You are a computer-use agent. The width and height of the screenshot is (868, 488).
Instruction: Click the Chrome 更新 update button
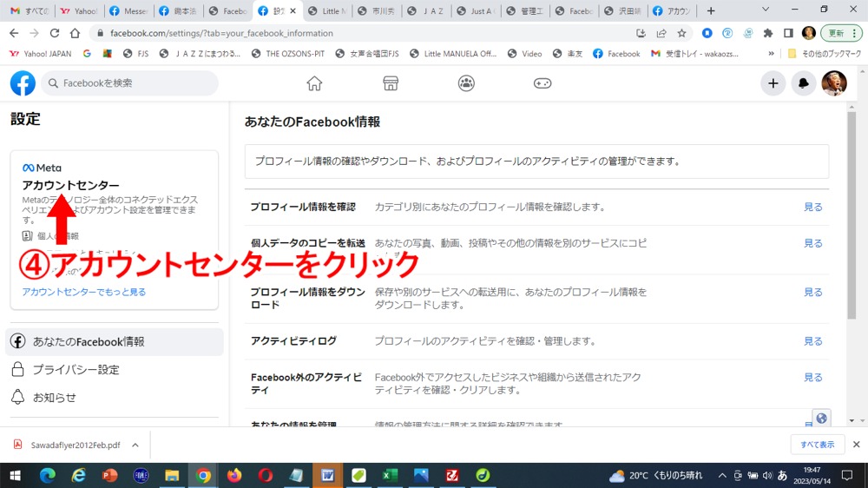(x=841, y=33)
